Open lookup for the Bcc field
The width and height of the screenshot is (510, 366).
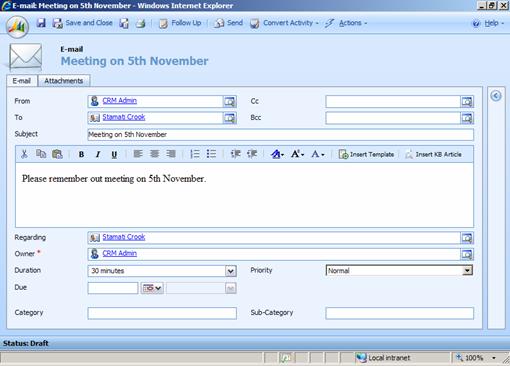click(467, 118)
